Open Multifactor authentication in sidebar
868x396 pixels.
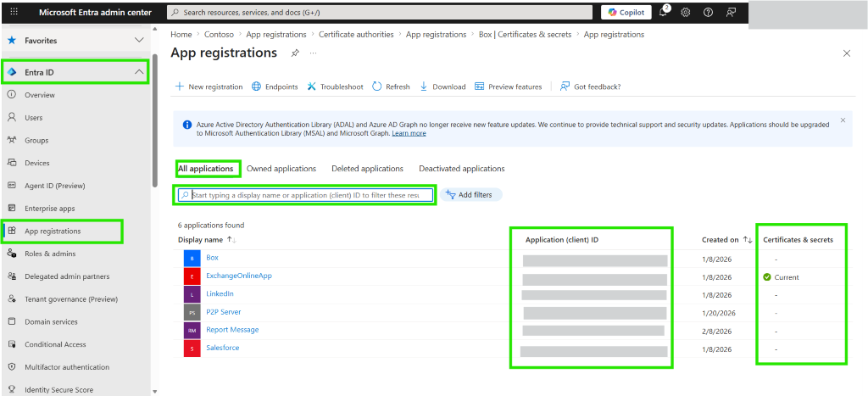pos(67,367)
